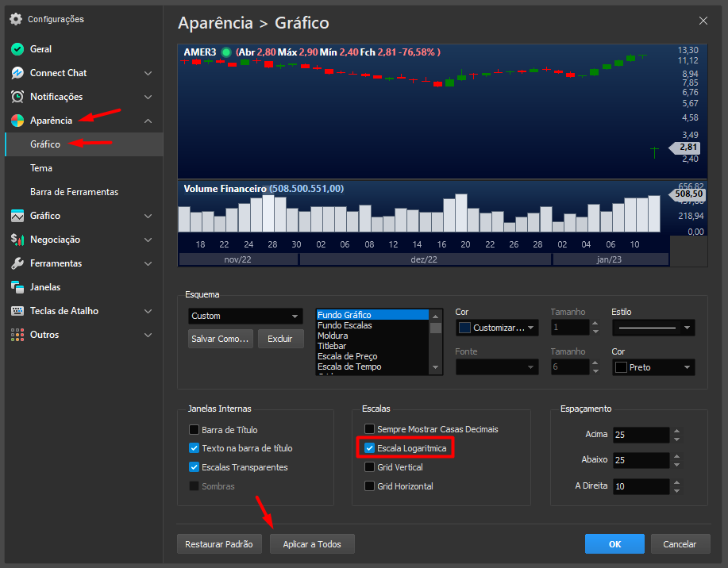Open Barra de Ferramentas settings page
Viewport: 728px width, 568px height.
point(74,192)
